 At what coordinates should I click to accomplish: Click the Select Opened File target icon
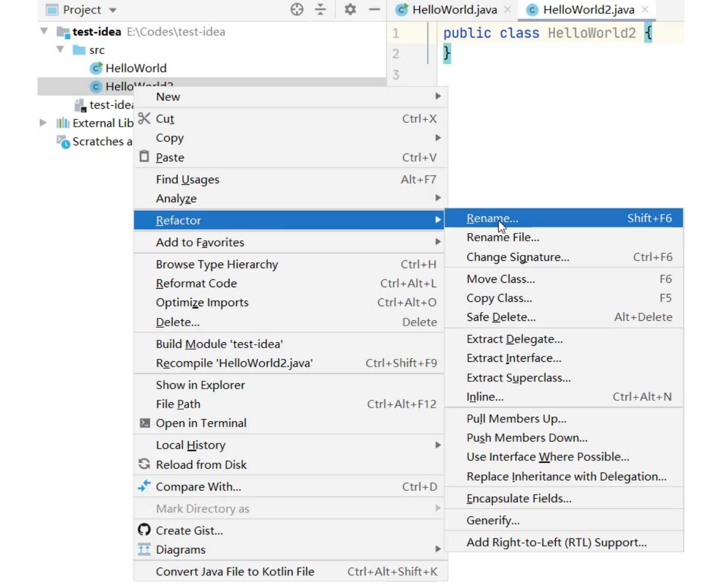pyautogui.click(x=297, y=9)
